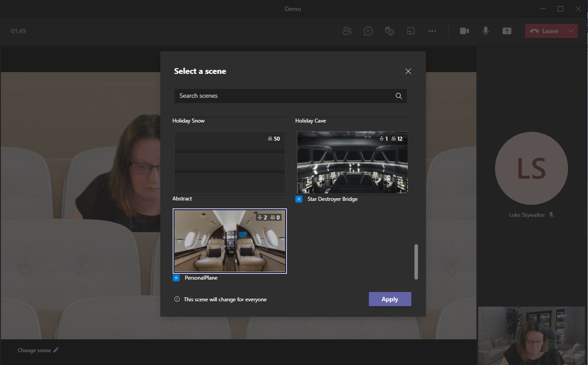Close the Select a scene dialog
This screenshot has width=588, height=365.
[408, 71]
